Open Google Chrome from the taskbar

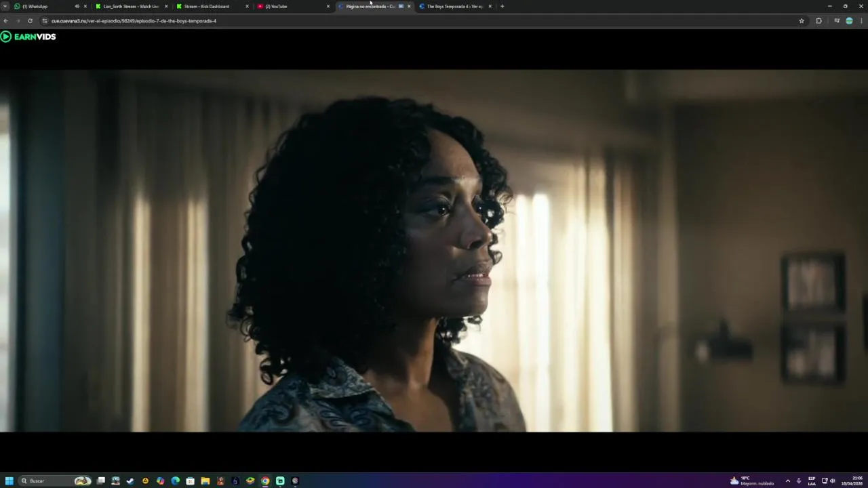(265, 481)
